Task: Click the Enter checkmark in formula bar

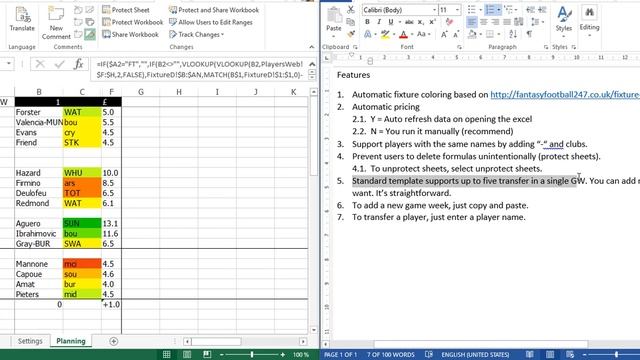Action: 60,64
